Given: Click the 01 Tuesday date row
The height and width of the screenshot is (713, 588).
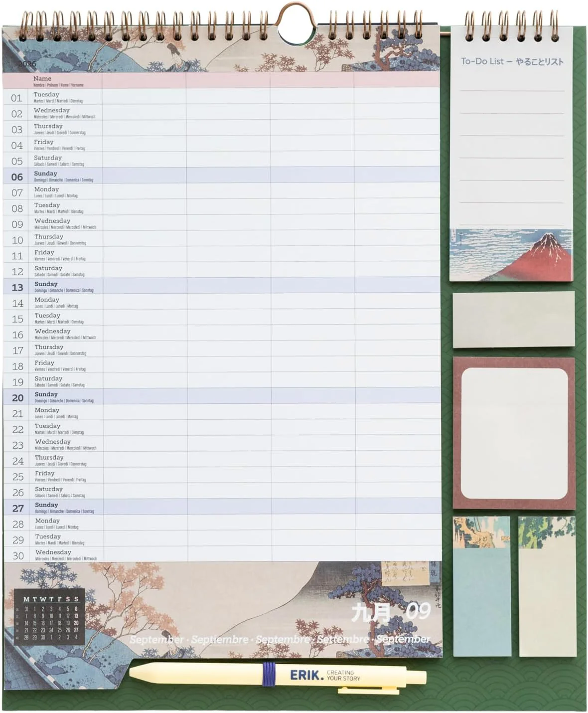Looking at the screenshot, I should 221,96.
